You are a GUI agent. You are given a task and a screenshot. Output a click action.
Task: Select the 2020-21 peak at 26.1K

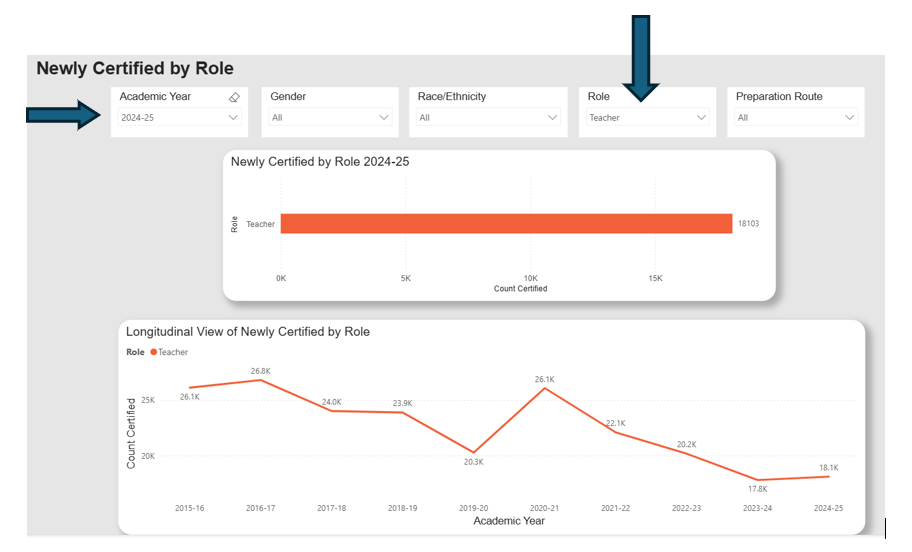pos(544,388)
